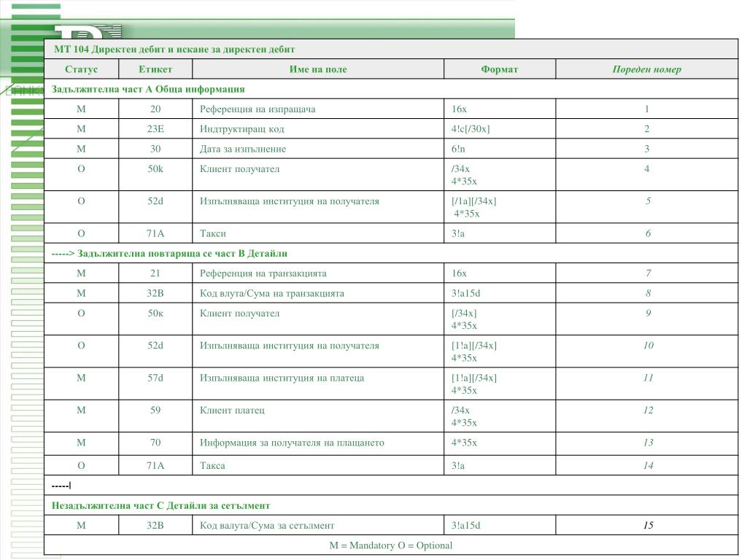Select the tag cell '57d'
This screenshot has height=560, width=747.
(155, 378)
